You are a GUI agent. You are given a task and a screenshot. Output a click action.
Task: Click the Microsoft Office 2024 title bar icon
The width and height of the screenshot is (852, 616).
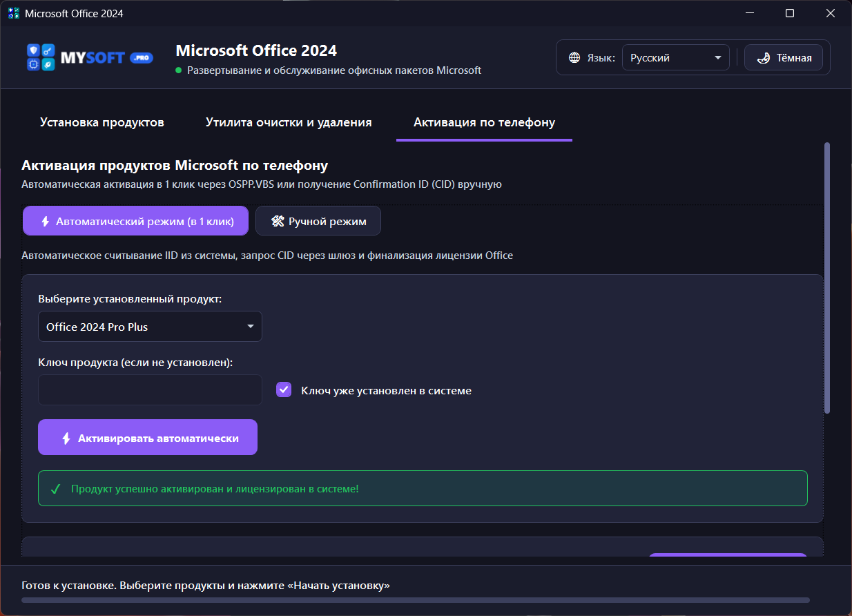pos(13,13)
